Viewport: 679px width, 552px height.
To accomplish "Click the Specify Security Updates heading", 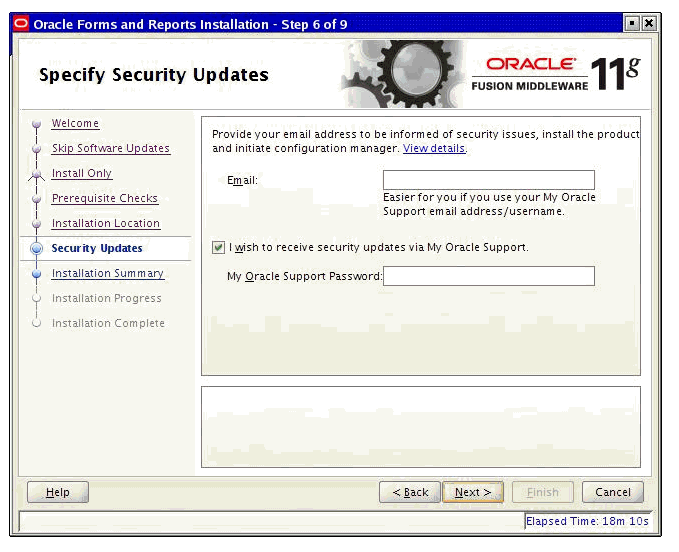I will pos(154,75).
